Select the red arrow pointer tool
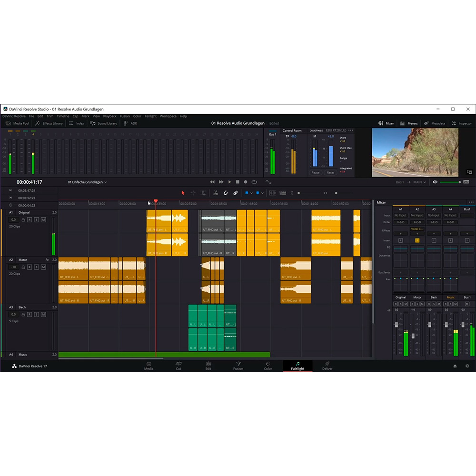Viewport: 476px width, 476px height. point(183,193)
